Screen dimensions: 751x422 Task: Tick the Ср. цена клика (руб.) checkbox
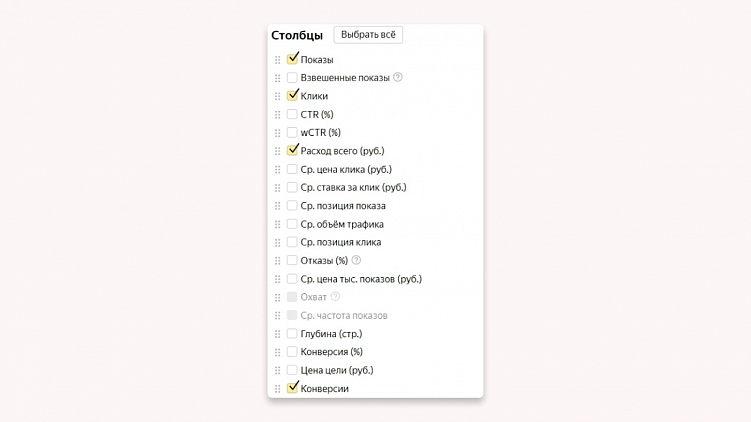click(x=292, y=169)
